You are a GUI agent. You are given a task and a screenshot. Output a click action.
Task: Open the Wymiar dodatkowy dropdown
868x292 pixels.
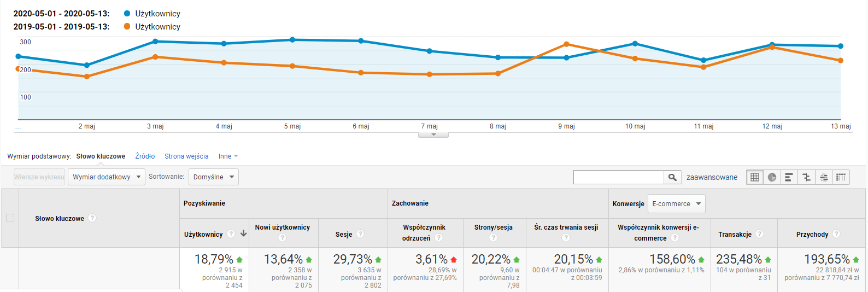[x=107, y=177]
